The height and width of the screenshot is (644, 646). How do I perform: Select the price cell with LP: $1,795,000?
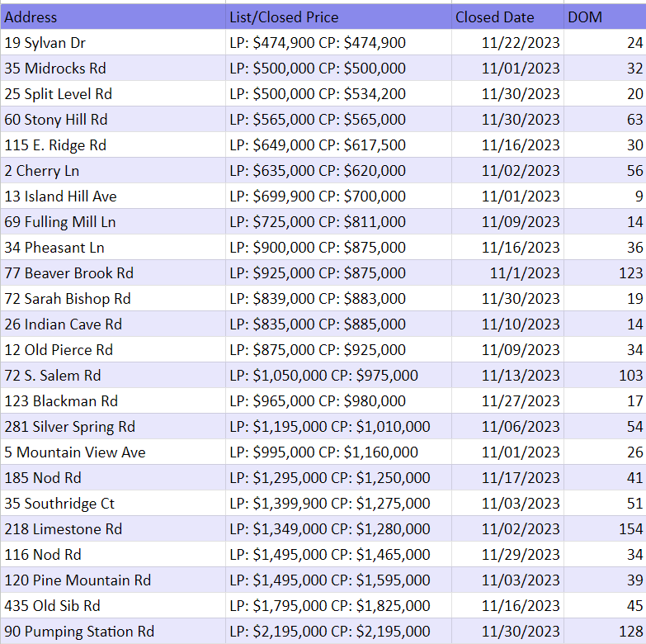330,605
